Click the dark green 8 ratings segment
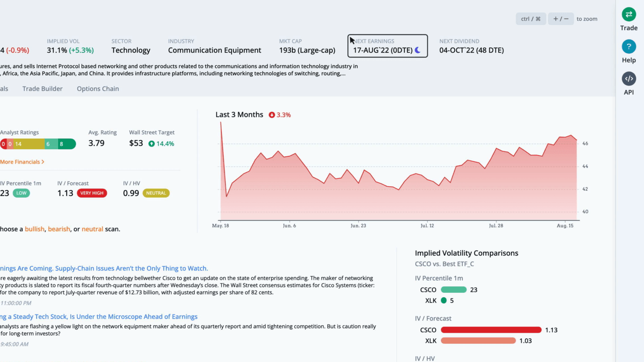Viewport: 644px width, 362px height. 67,144
